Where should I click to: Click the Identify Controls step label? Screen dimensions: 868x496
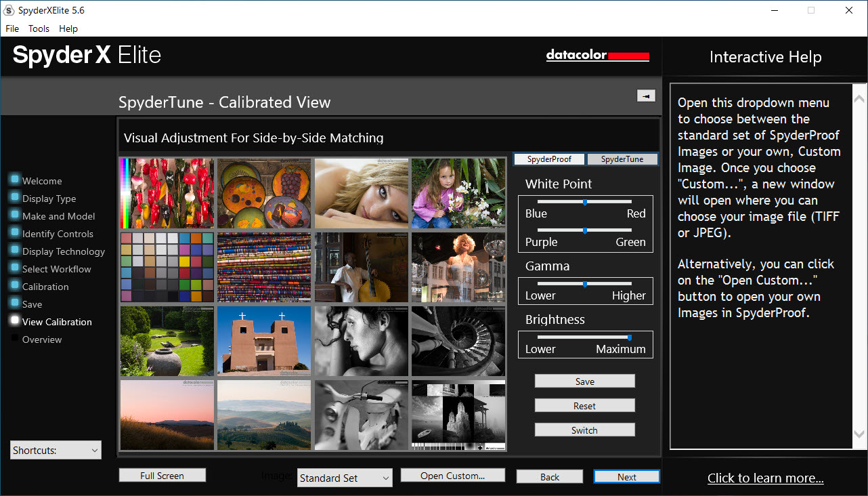point(58,234)
